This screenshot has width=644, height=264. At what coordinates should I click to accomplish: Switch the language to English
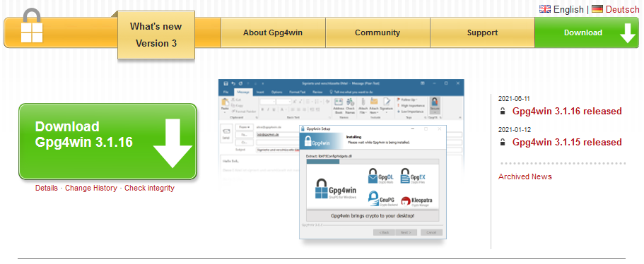point(568,9)
